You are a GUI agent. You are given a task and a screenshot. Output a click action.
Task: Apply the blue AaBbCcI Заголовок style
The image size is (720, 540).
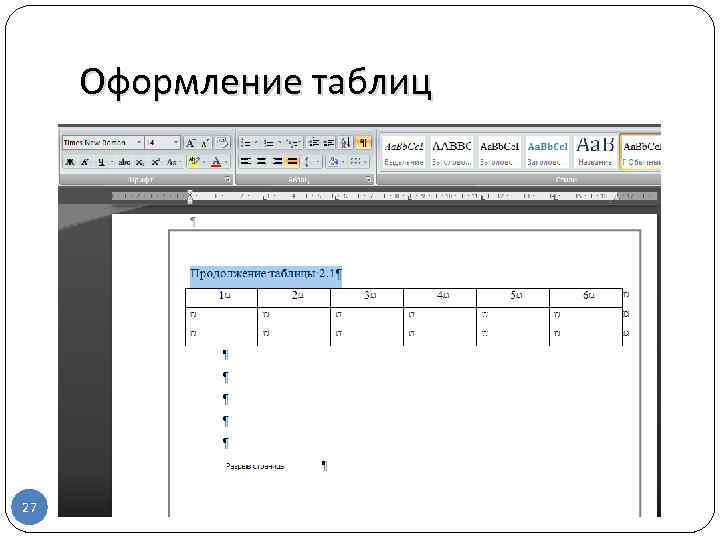tap(547, 153)
